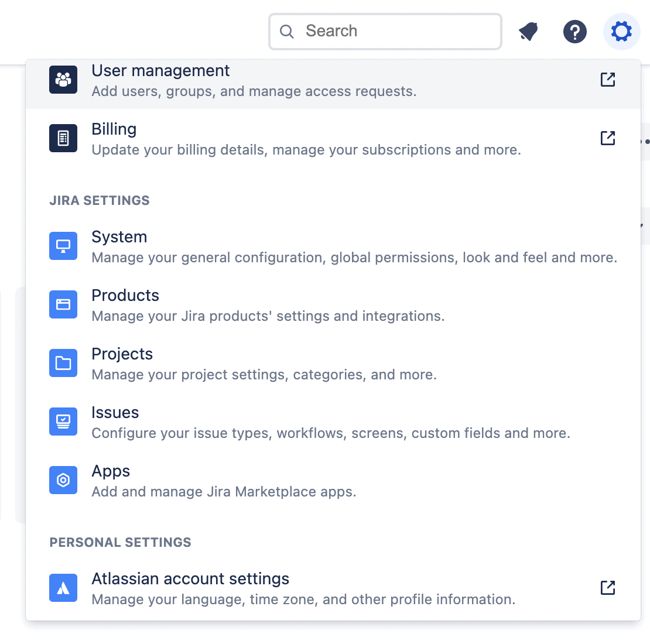Click the Issues configuration icon
This screenshot has height=644, width=650.
pos(63,422)
